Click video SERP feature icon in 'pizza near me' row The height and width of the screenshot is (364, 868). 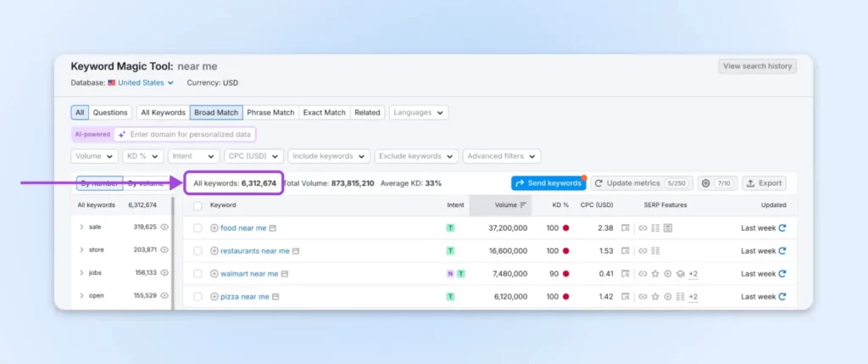[668, 296]
